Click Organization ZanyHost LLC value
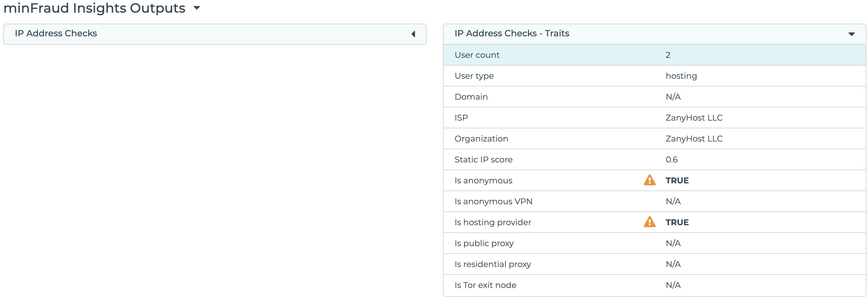This screenshot has height=299, width=868. [x=694, y=139]
